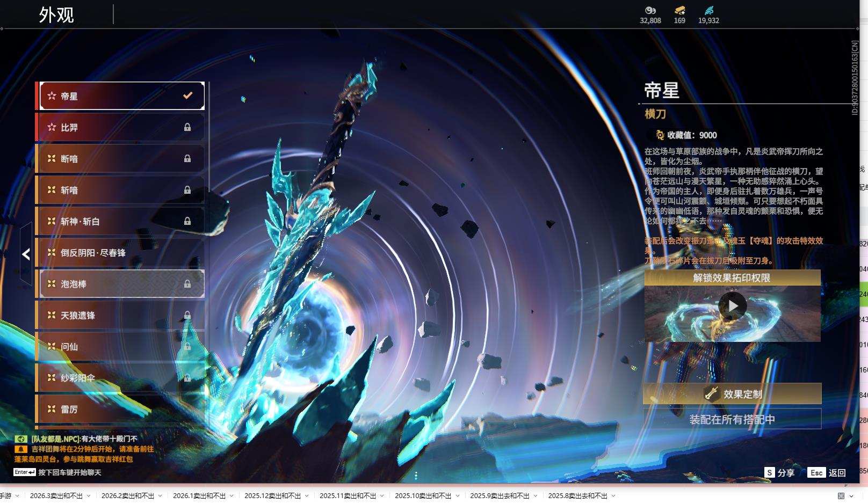Screen dimensions: 868x504
Task: Click the 解锁效果拓印权限 banner
Action: tap(732, 277)
